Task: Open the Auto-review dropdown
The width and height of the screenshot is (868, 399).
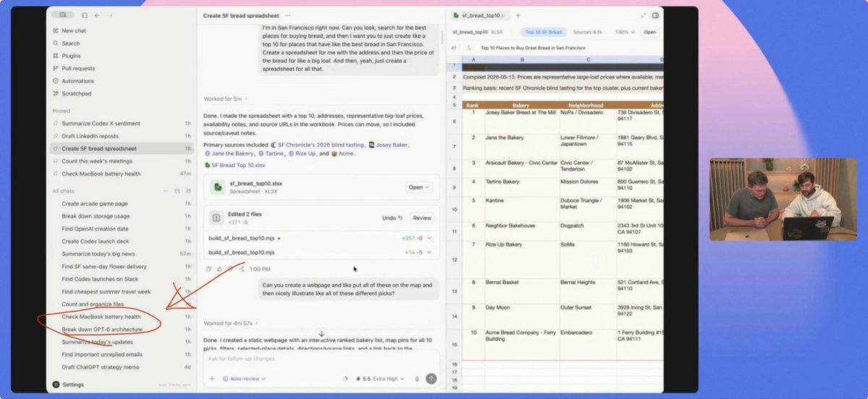Action: click(244, 378)
